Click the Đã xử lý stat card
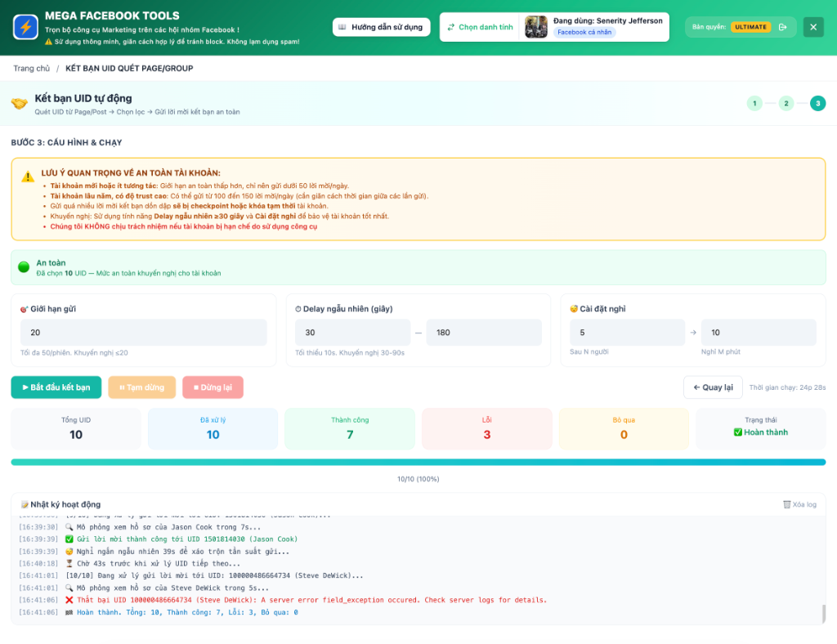 [213, 429]
